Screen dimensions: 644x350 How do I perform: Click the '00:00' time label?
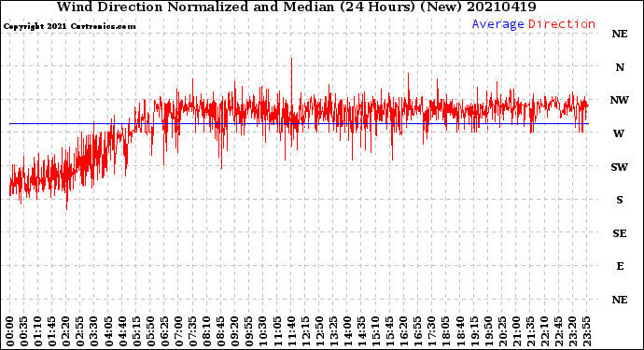point(10,331)
